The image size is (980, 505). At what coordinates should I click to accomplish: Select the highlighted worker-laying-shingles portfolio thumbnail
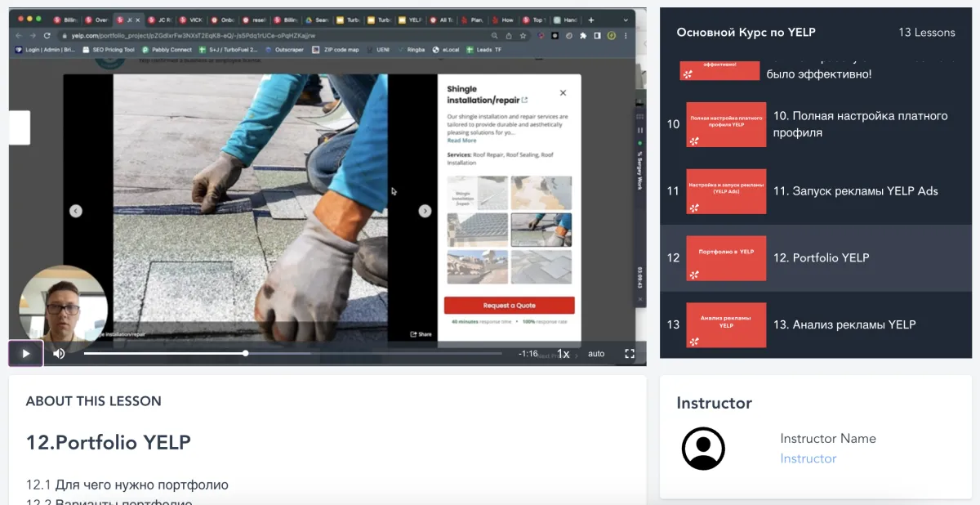[541, 230]
